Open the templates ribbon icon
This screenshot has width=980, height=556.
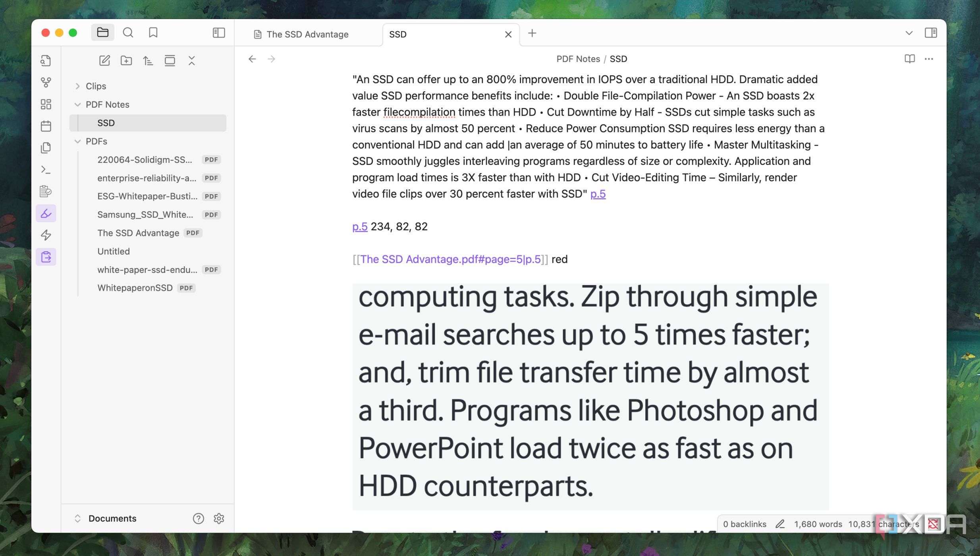pyautogui.click(x=46, y=148)
